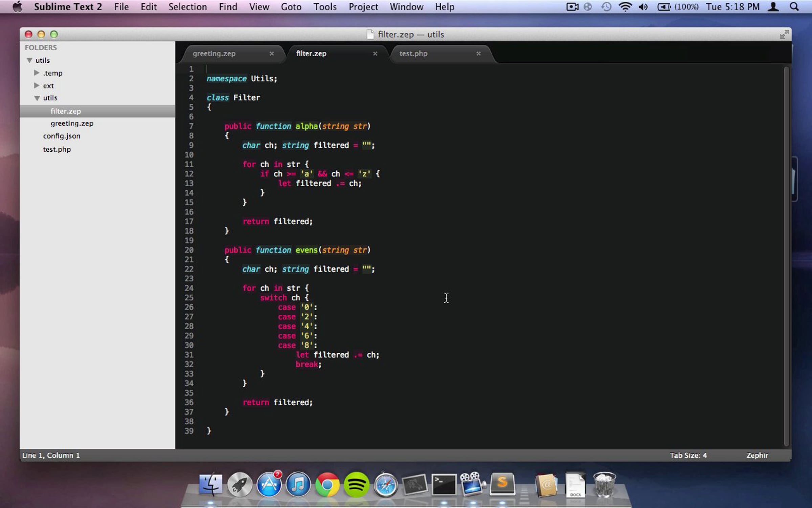Open config.json in sidebar
Viewport: 812px width, 508px height.
point(62,136)
